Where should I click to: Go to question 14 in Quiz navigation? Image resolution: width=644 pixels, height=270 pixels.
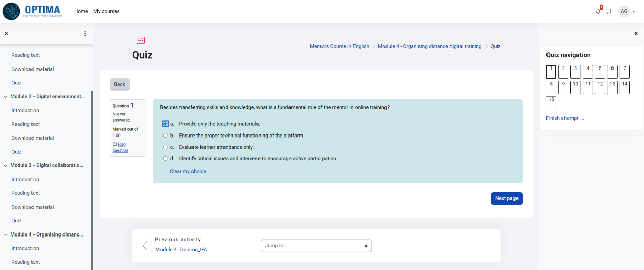(x=625, y=87)
